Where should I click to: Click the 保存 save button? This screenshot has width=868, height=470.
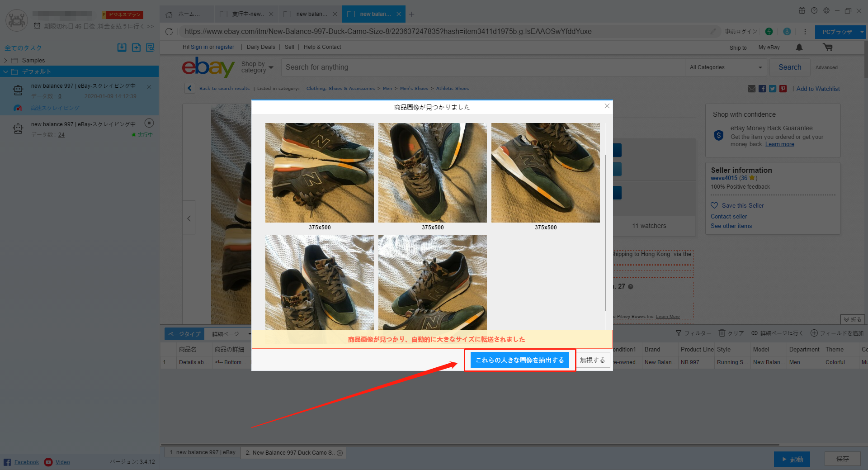click(842, 459)
